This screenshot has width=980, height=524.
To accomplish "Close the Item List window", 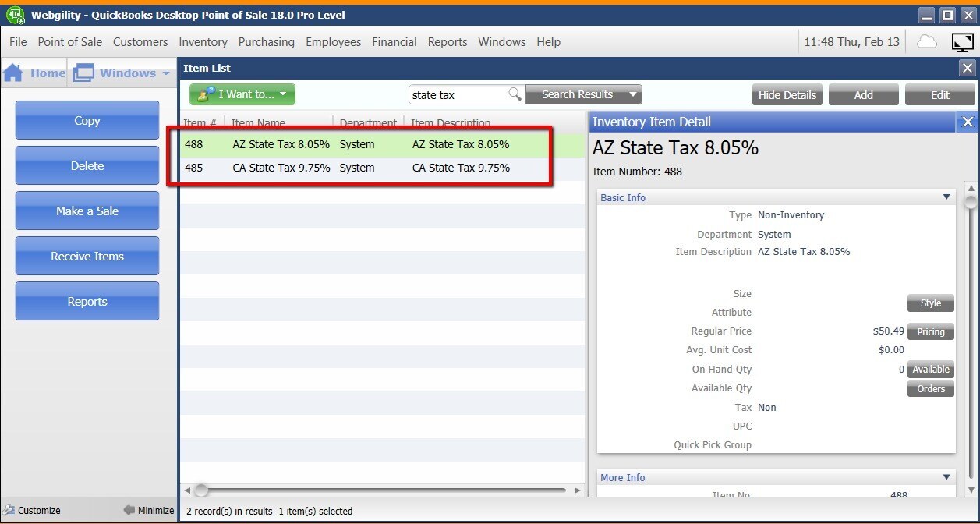I will 968,69.
